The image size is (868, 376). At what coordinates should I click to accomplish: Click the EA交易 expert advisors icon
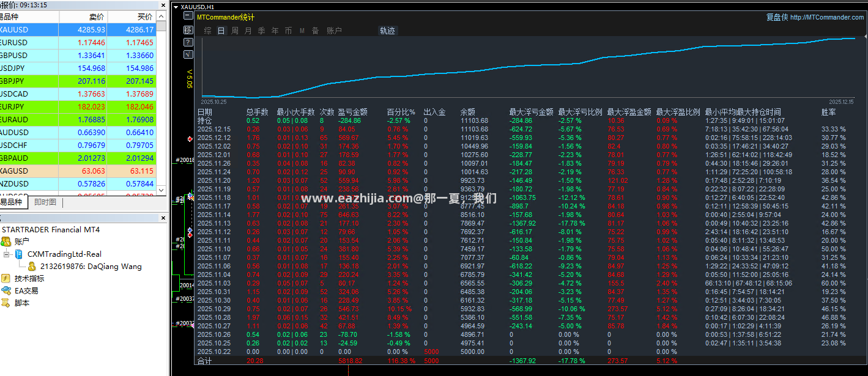coord(6,290)
